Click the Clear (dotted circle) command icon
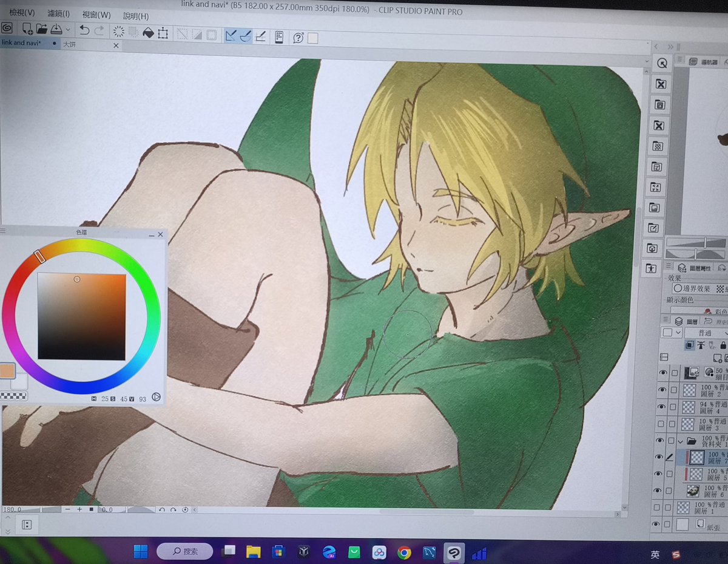Viewport: 728px width, 564px height. tap(119, 32)
